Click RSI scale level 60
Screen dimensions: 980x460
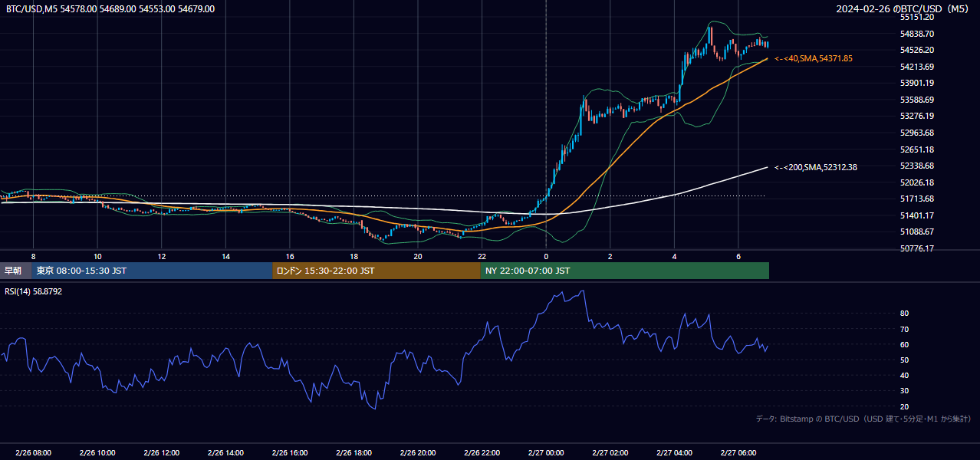click(x=904, y=344)
